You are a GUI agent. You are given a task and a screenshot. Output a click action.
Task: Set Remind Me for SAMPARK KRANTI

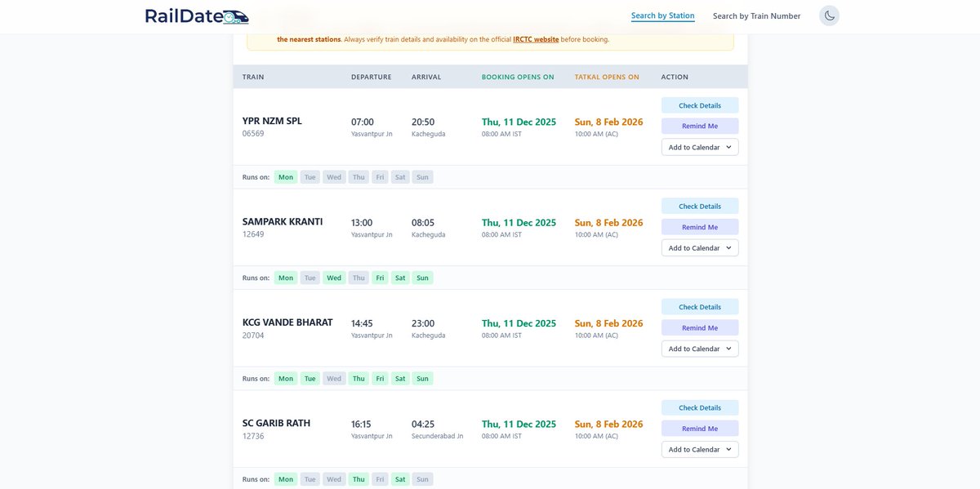[x=700, y=227]
